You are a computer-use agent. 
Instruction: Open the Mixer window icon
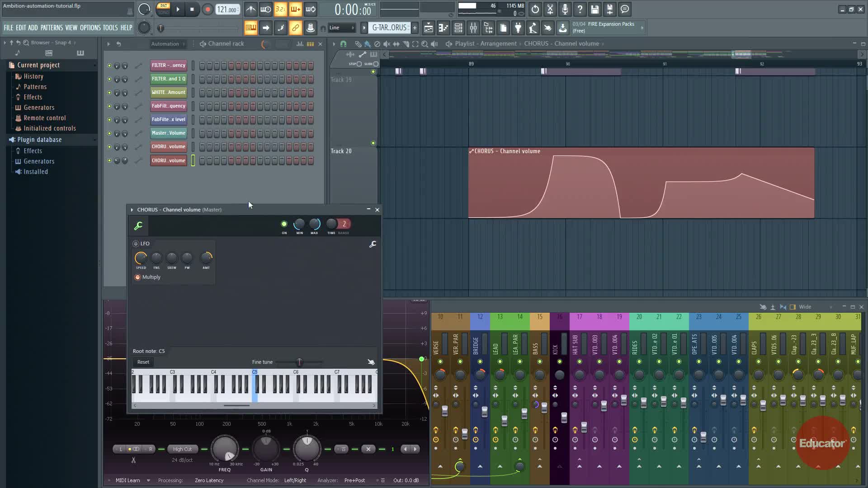(473, 28)
